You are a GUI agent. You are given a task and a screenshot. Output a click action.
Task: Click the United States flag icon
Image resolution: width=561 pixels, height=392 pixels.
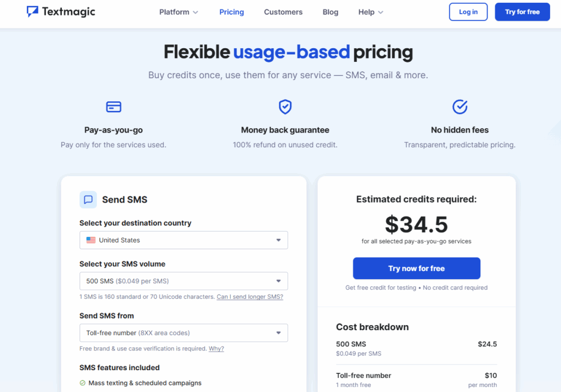91,240
